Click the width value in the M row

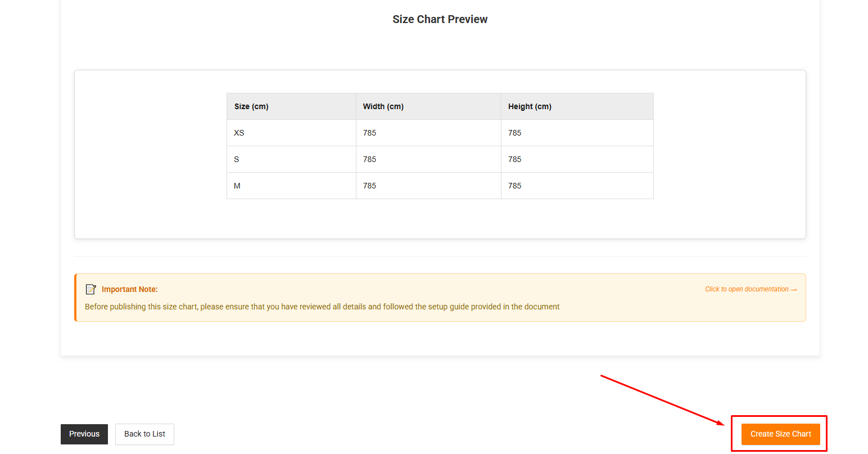(x=369, y=186)
